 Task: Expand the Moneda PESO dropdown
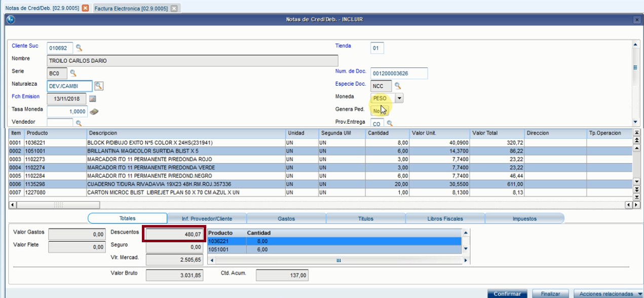399,98
